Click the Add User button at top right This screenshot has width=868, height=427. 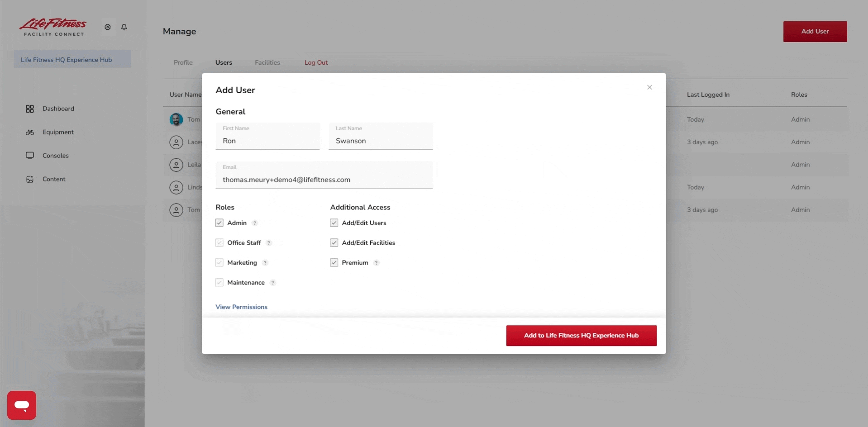(x=815, y=32)
